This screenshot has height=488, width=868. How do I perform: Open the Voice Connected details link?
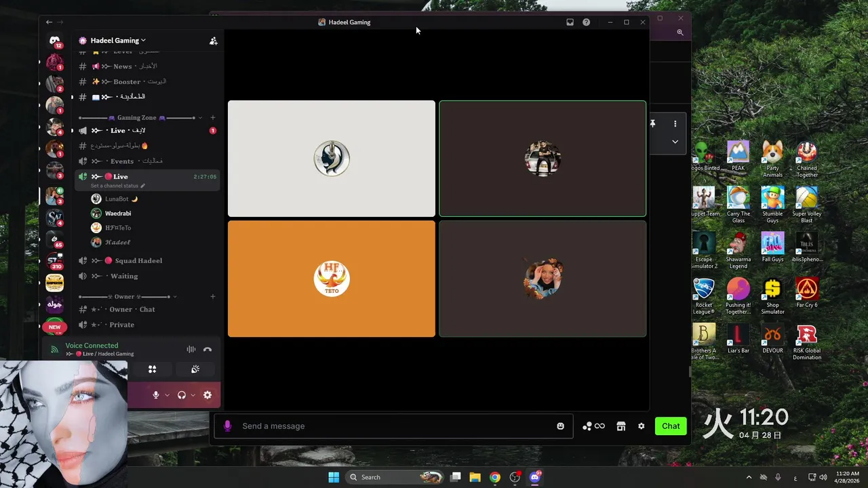92,346
